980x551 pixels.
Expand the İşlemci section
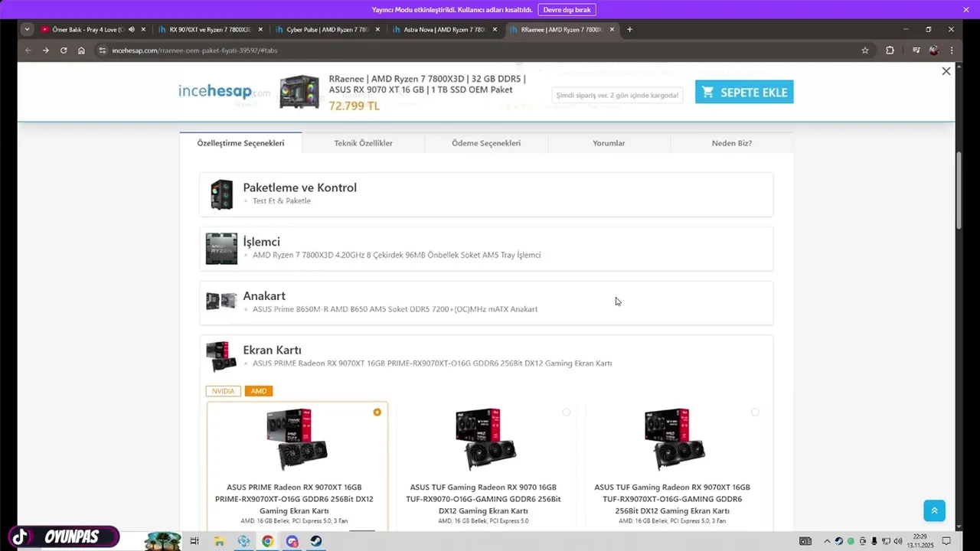(x=486, y=249)
